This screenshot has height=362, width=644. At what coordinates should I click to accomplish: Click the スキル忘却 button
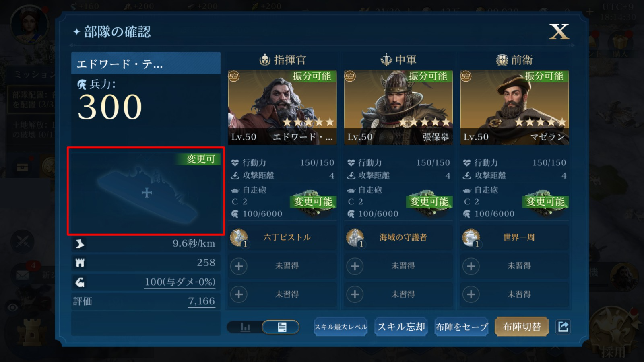point(401,327)
